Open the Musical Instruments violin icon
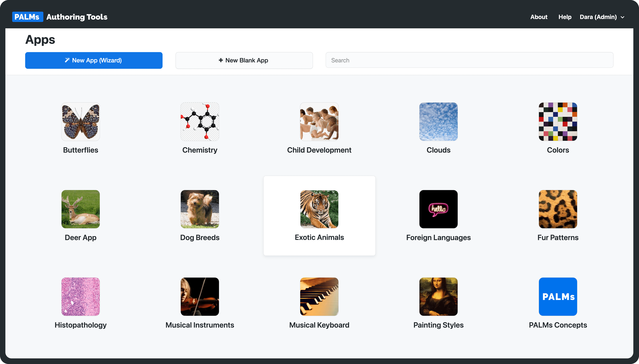 click(x=200, y=297)
